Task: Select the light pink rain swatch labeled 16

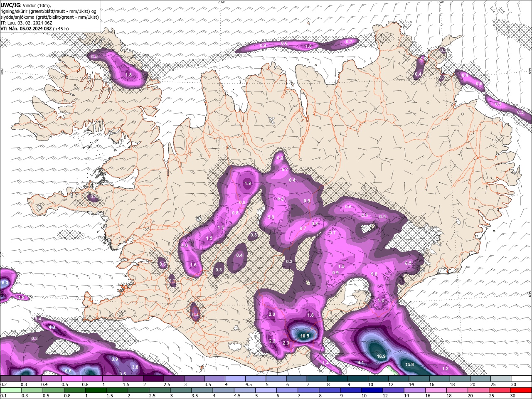Action: tap(436, 390)
